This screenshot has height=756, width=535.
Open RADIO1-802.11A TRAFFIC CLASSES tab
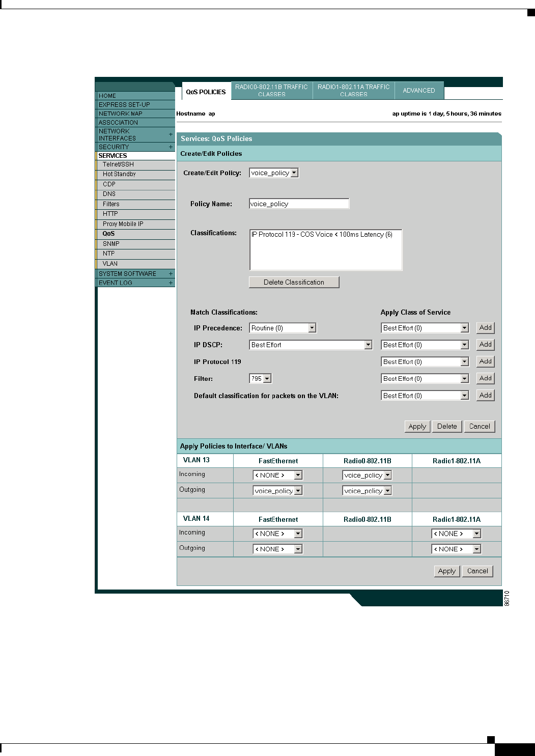click(x=353, y=91)
